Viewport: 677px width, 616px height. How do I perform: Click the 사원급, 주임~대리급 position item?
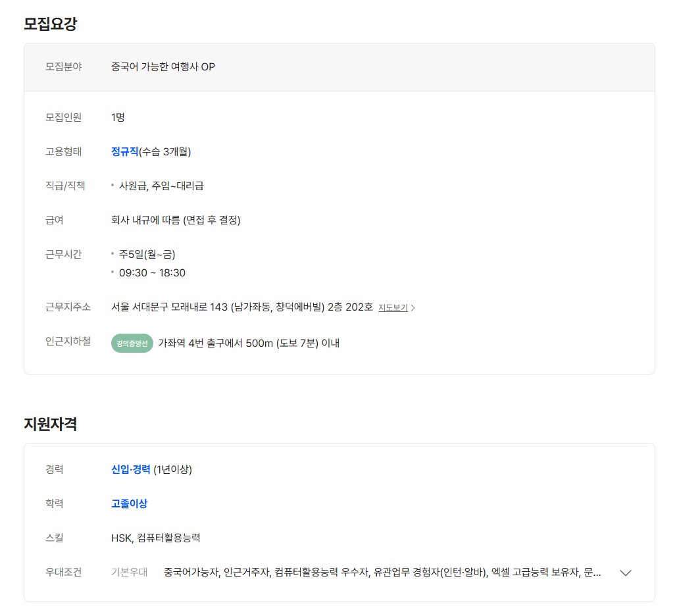click(x=161, y=186)
